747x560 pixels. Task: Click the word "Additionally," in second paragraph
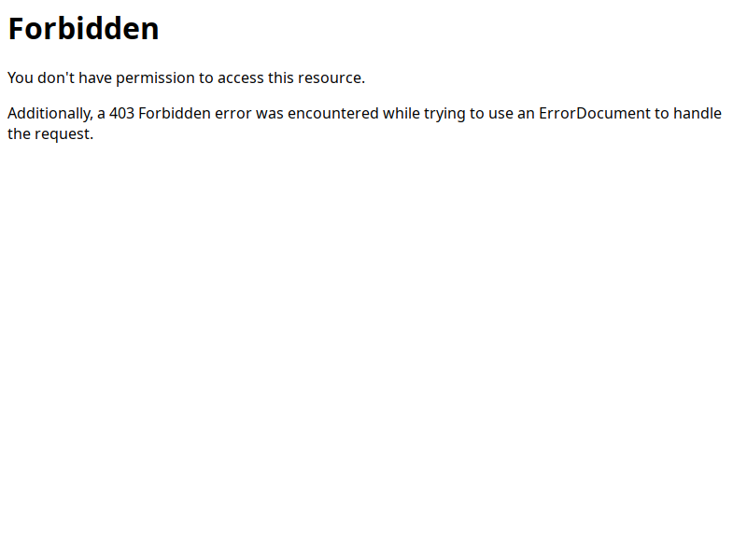[50, 114]
